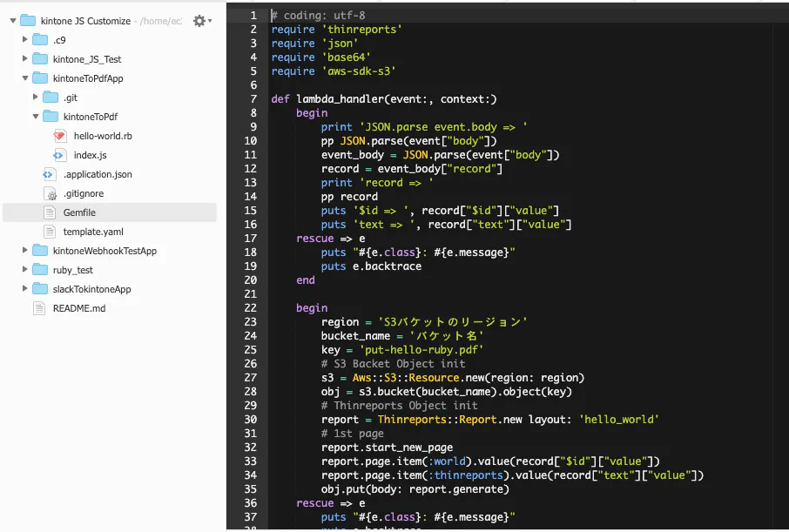
Task: Click the document icon for Gemfile
Action: pos(50,212)
